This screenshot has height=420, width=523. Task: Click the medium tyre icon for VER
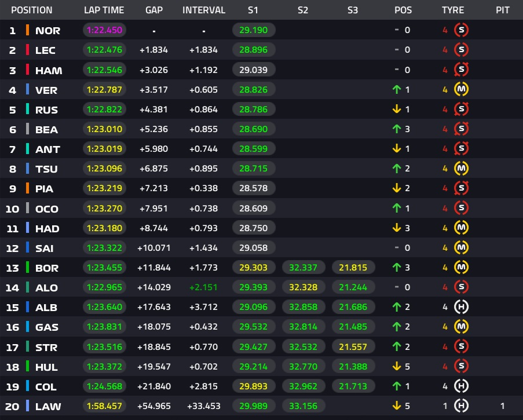click(x=461, y=90)
